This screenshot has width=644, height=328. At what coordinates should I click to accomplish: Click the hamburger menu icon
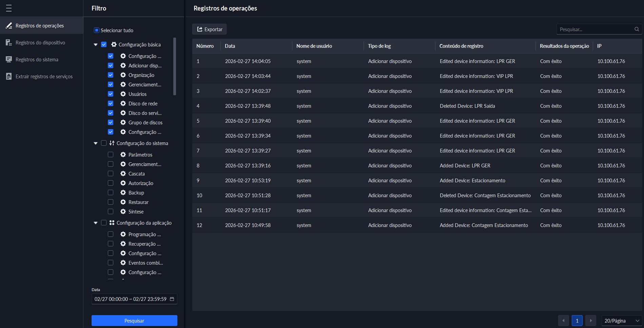click(9, 8)
